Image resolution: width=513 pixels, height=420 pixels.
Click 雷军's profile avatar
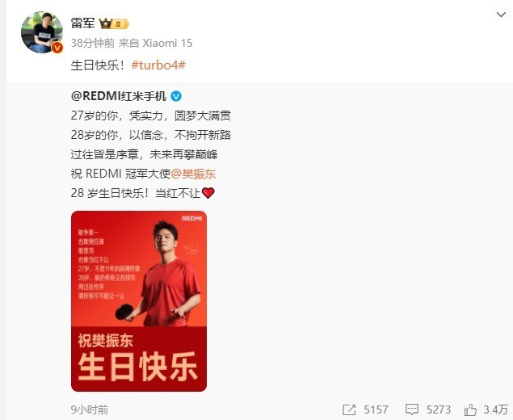42,32
